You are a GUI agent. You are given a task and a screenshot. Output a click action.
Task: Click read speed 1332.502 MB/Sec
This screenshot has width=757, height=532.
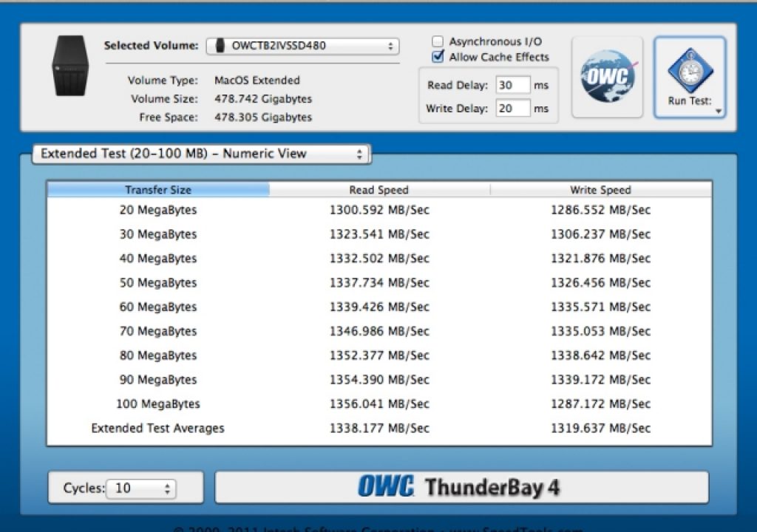pos(379,259)
